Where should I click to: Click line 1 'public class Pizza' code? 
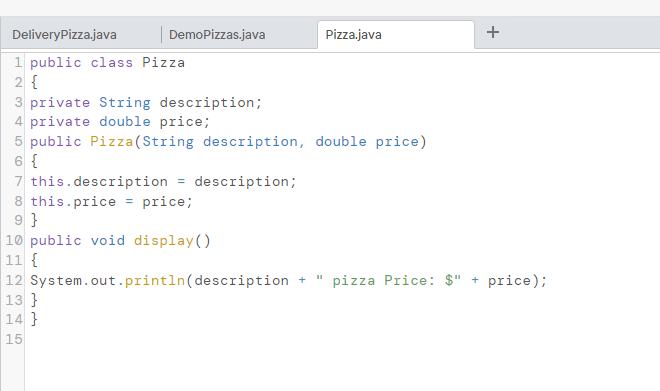coord(107,63)
